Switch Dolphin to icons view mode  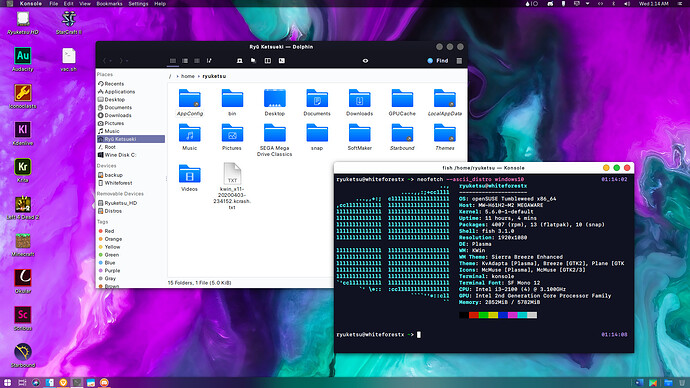(173, 61)
